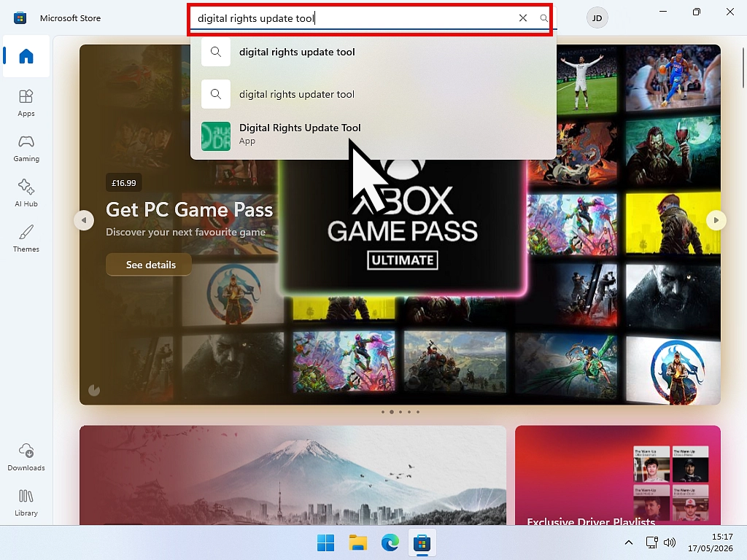
Task: Open the Library page
Action: pos(26,502)
